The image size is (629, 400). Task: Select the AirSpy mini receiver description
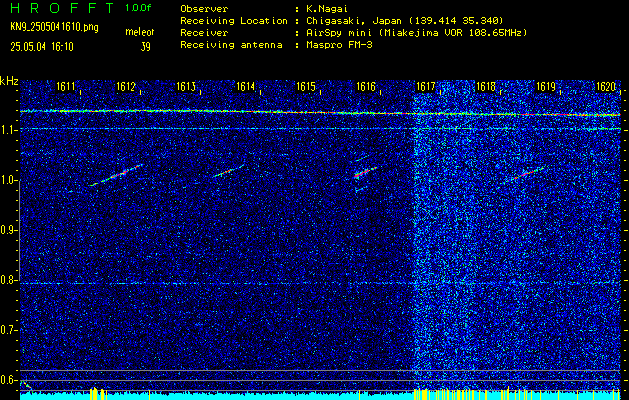point(416,33)
